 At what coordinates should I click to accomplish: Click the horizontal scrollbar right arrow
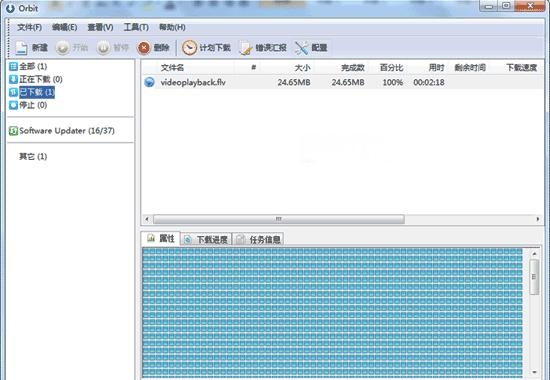[x=538, y=219]
